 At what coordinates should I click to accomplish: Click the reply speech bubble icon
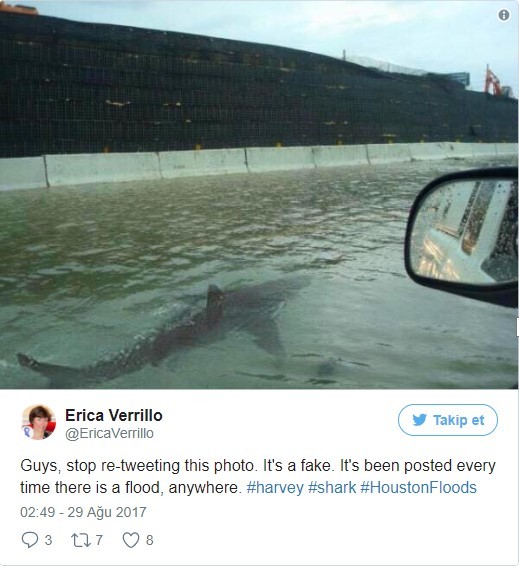point(30,540)
